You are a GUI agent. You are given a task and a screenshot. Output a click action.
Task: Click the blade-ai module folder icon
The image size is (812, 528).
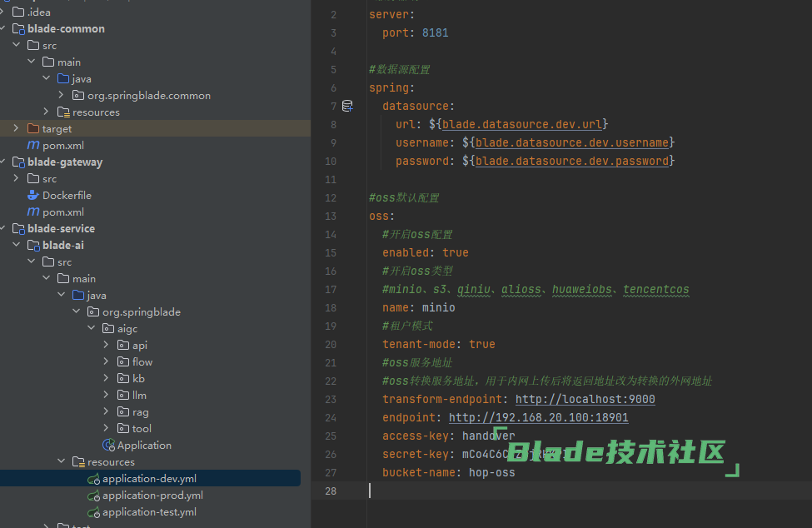[x=33, y=245]
